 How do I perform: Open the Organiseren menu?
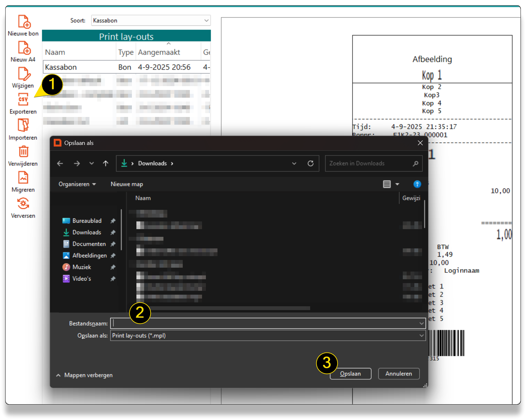click(x=77, y=184)
